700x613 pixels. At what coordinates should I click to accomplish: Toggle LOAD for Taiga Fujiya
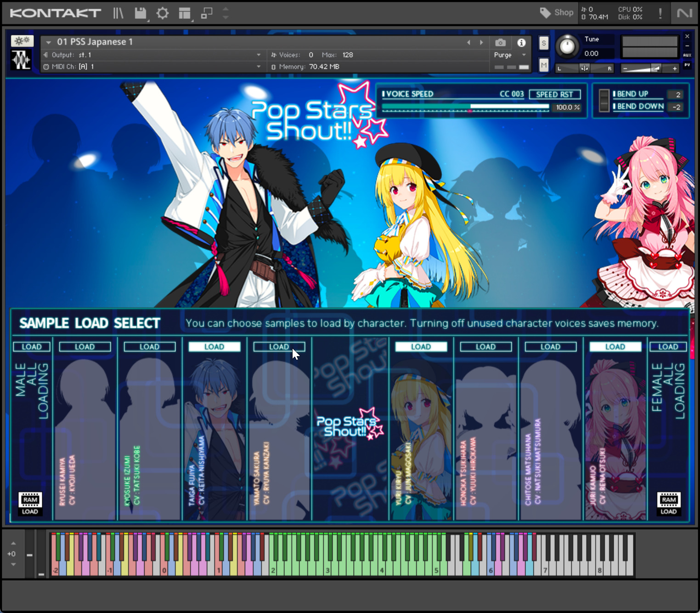click(215, 347)
